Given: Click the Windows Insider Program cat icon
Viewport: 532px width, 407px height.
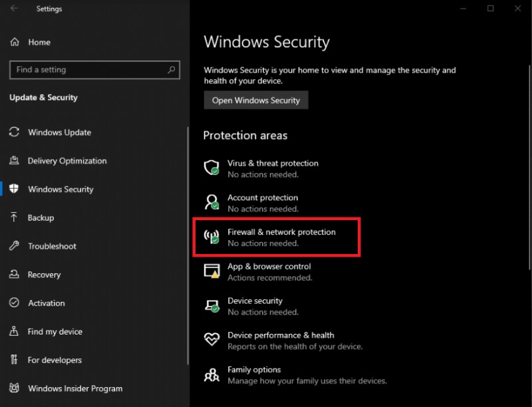Looking at the screenshot, I should (x=14, y=388).
